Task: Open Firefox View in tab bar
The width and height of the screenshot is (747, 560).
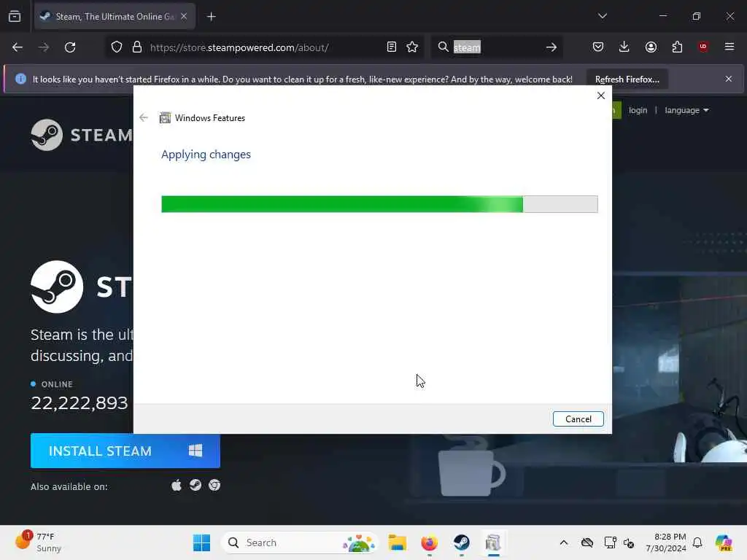Action: [x=15, y=16]
